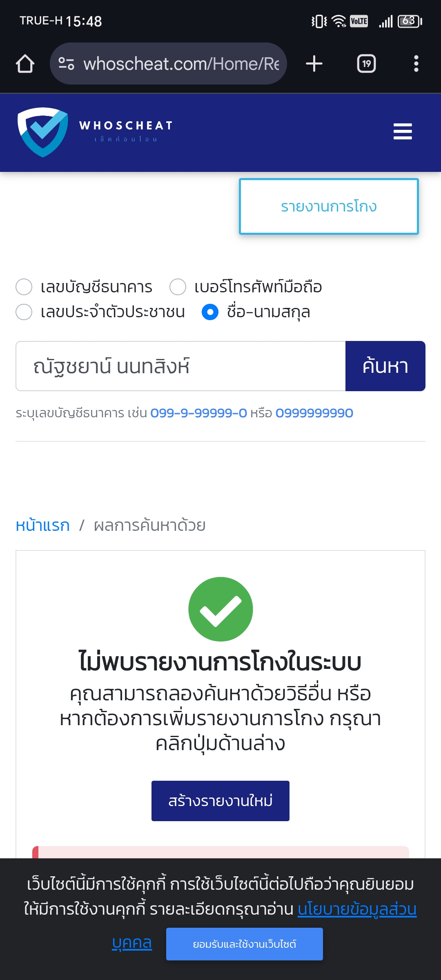Open a new tab with plus icon

coord(314,64)
